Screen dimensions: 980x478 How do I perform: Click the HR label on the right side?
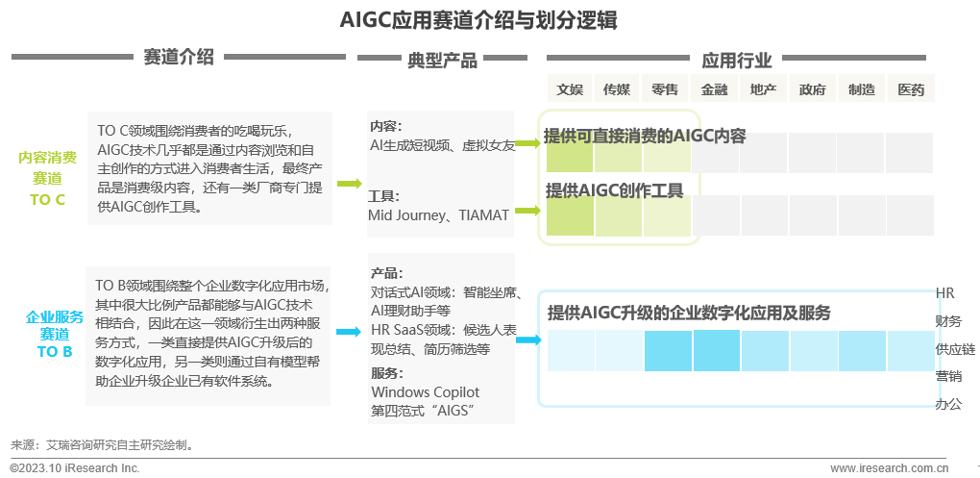click(x=944, y=292)
